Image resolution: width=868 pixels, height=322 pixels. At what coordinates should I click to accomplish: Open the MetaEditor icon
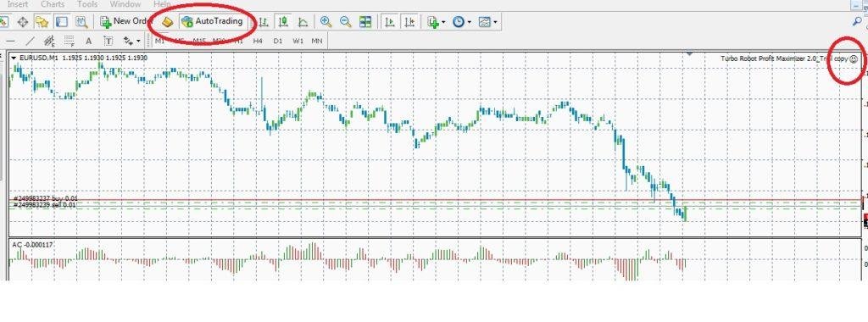(168, 21)
